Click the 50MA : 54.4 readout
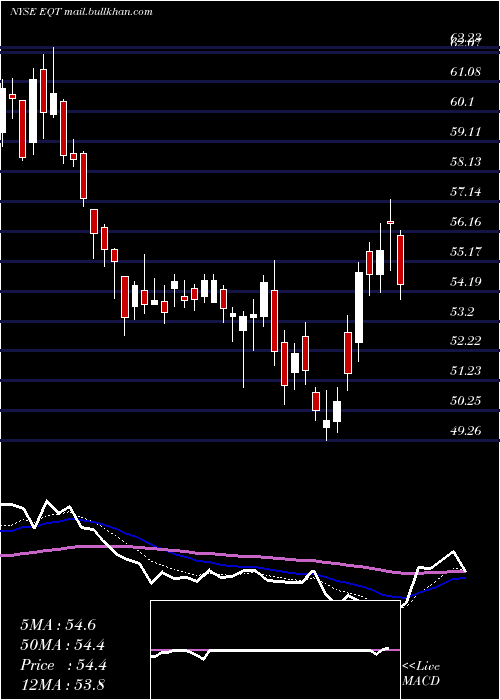This screenshot has height=700, width=500. (x=62, y=645)
